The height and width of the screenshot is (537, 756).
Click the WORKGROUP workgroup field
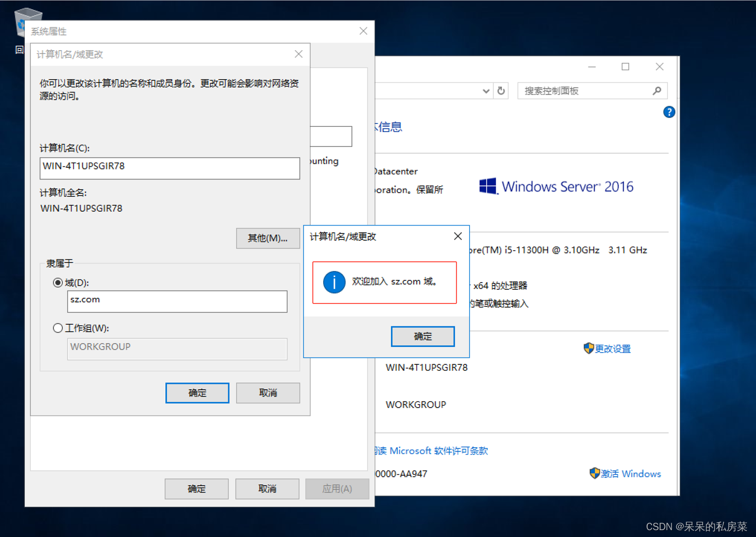tap(177, 349)
